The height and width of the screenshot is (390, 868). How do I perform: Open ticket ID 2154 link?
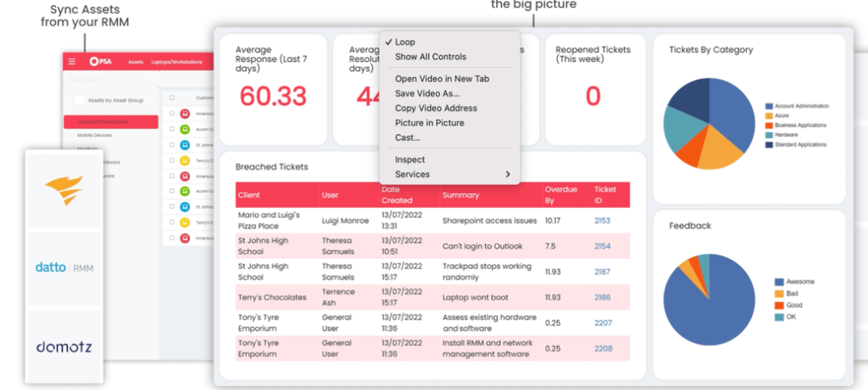603,246
